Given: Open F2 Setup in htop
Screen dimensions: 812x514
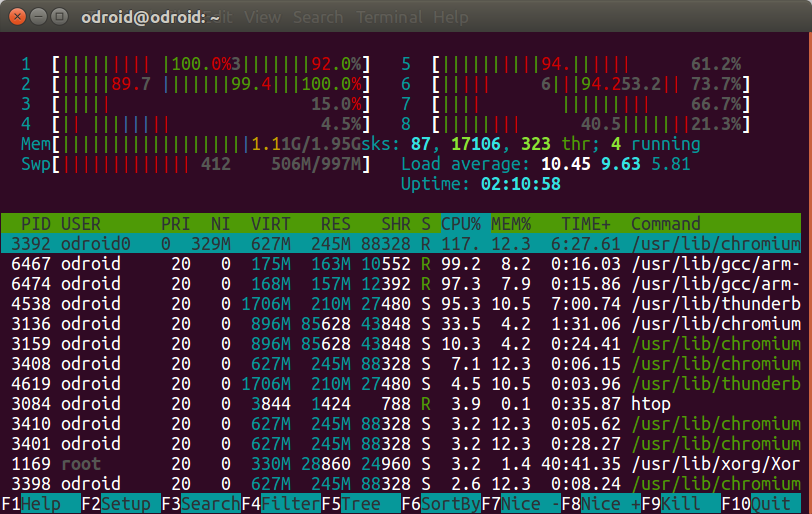Looking at the screenshot, I should (121, 504).
